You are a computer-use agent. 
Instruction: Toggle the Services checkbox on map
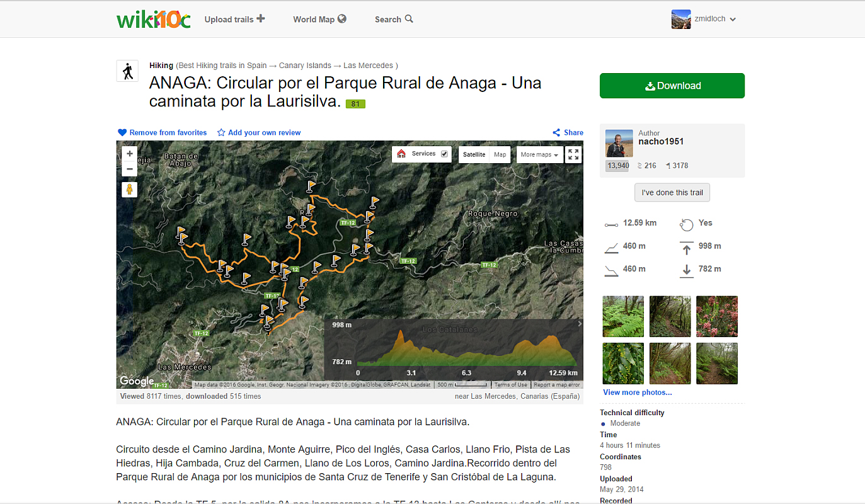[x=444, y=154]
